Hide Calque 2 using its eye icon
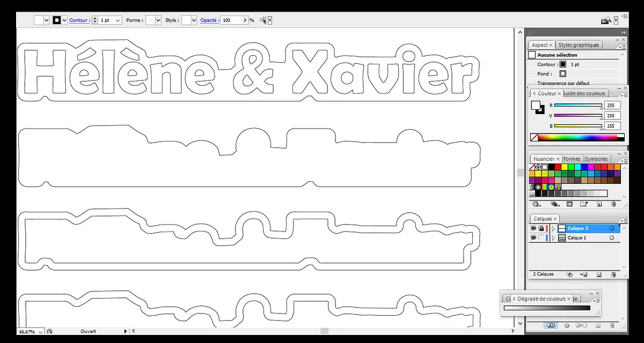The image size is (644, 343). 533,228
